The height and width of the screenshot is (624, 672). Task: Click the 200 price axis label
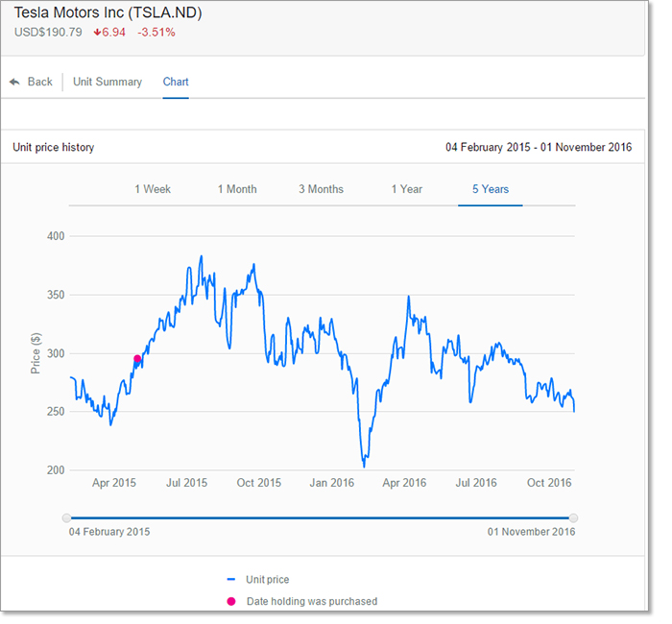(56, 470)
